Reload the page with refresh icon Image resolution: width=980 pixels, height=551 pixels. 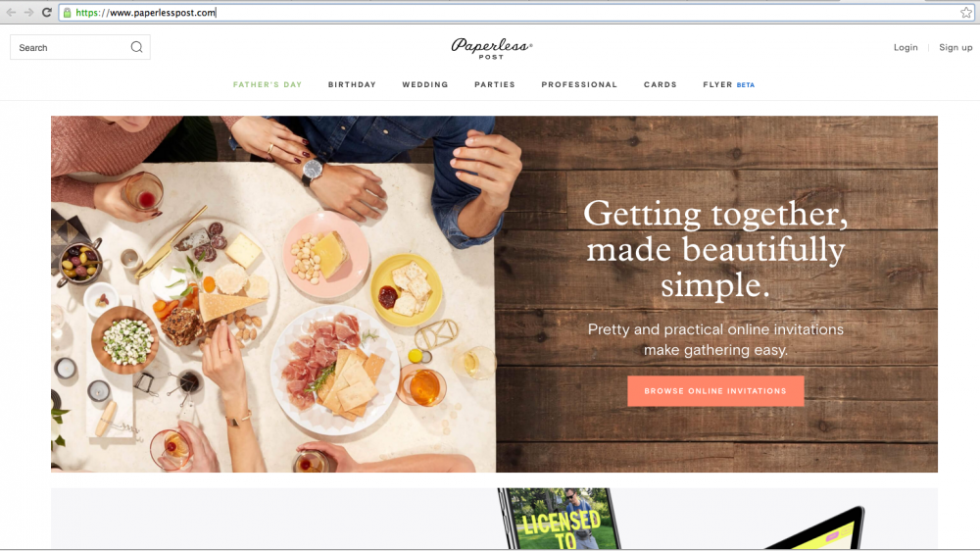coord(47,12)
